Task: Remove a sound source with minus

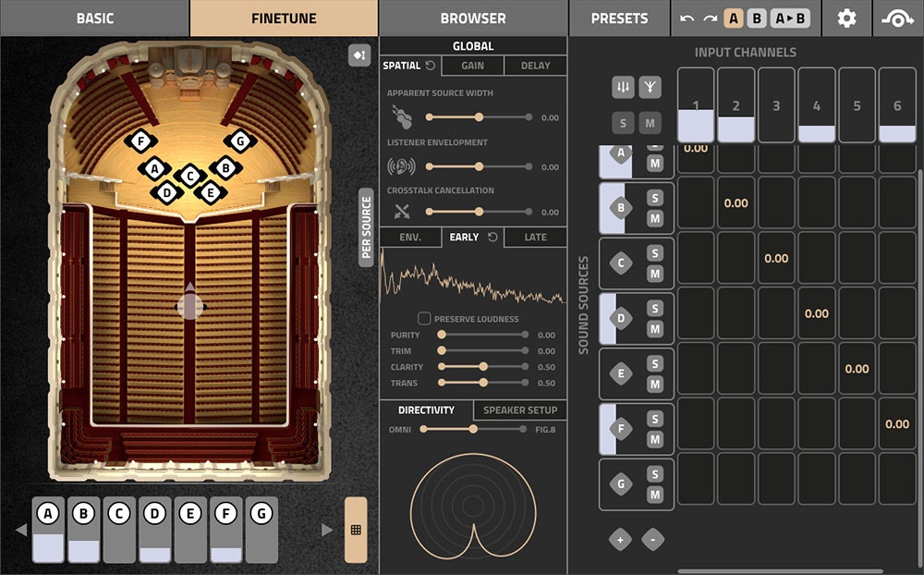Action: click(652, 540)
